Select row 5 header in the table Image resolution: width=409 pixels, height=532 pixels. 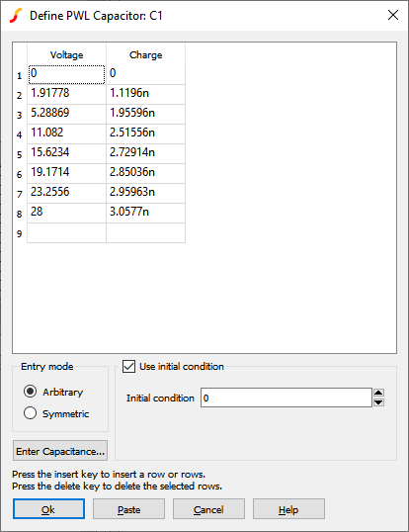click(20, 154)
